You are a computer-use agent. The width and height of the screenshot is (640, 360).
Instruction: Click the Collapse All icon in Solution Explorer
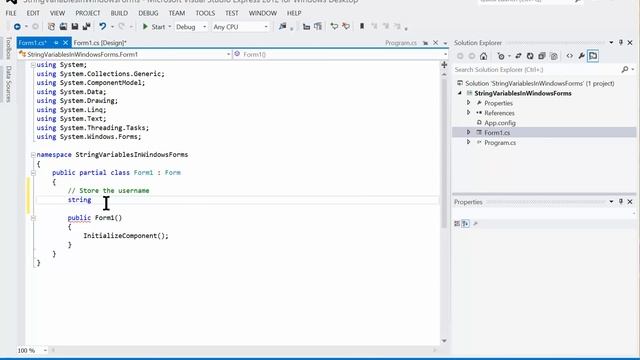tap(542, 56)
